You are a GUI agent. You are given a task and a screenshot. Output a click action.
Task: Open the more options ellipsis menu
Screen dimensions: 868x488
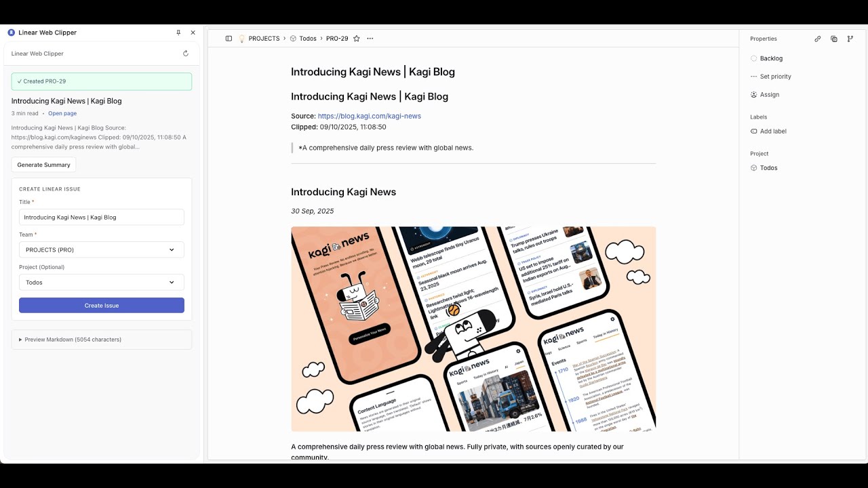[x=370, y=39]
